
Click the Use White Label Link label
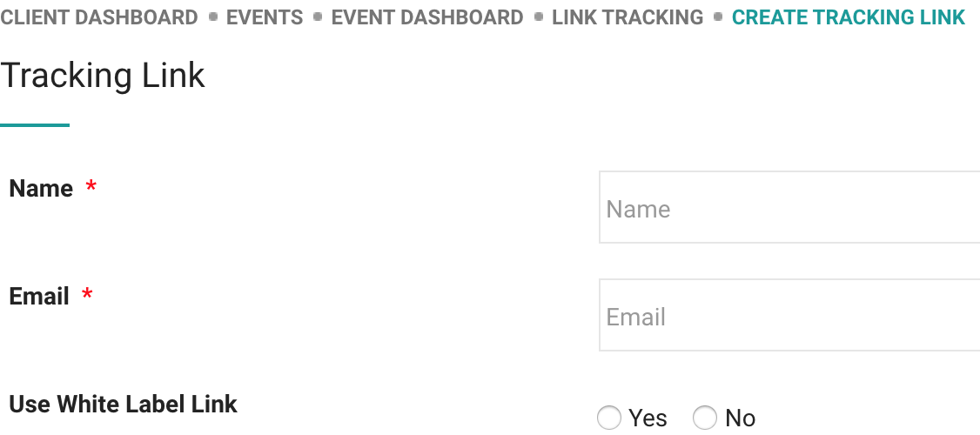coord(123,404)
